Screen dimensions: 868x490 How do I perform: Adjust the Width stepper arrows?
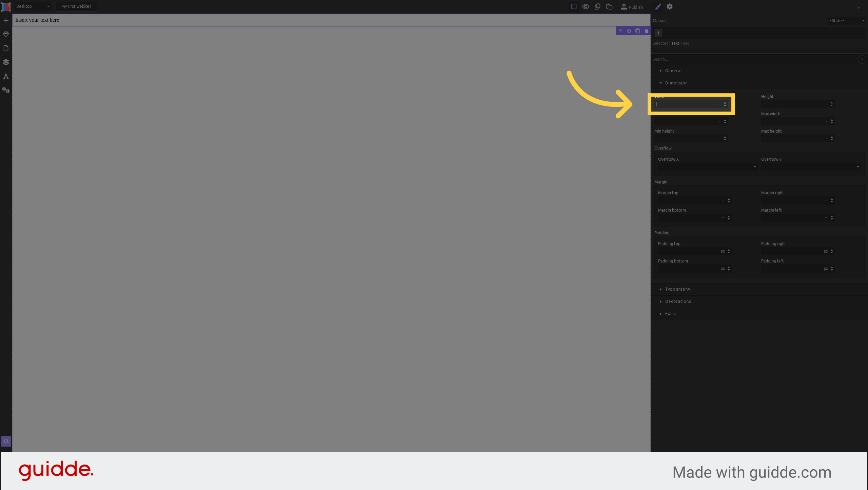click(x=725, y=104)
